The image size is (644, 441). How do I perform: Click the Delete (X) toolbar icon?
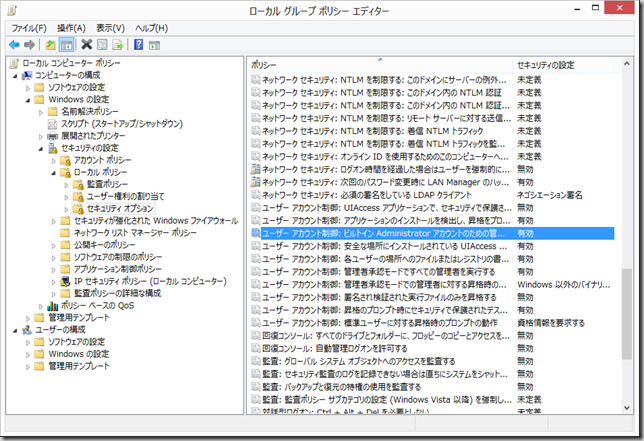tap(87, 45)
